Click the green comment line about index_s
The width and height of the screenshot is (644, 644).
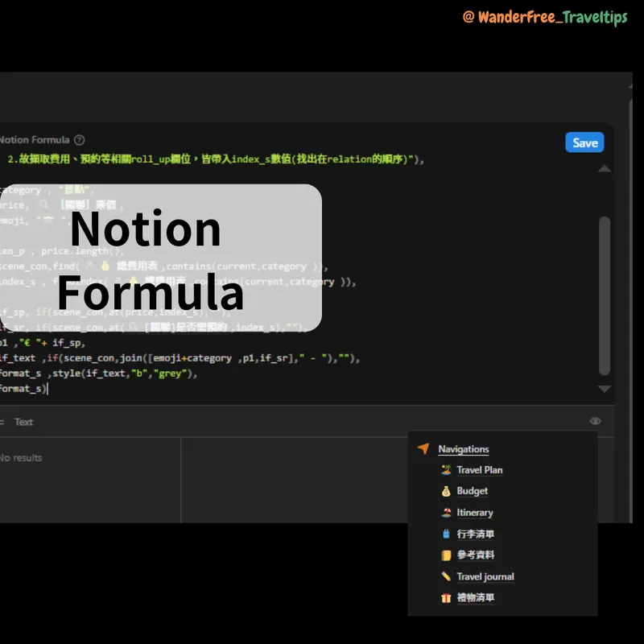point(216,159)
